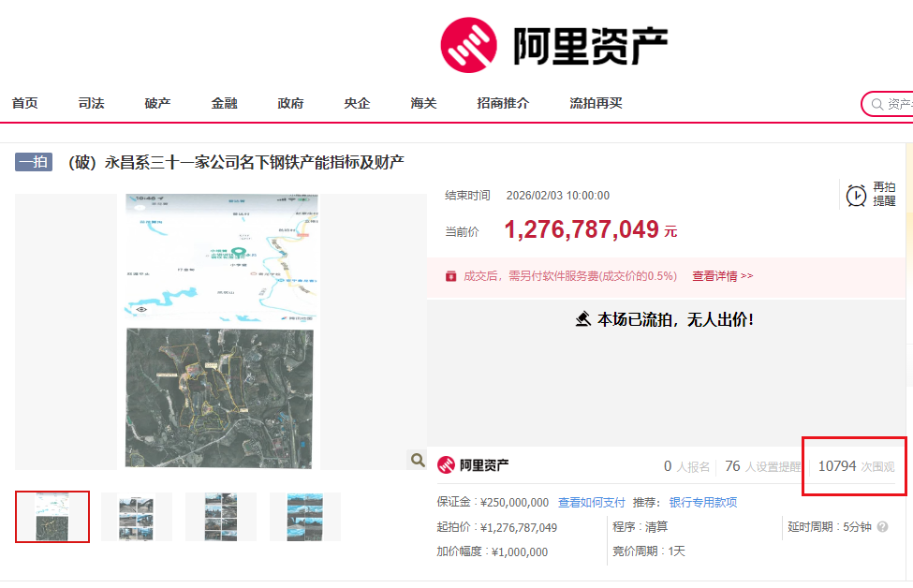Click the 再拍提醒 alarm clock icon
The height and width of the screenshot is (588, 913).
856,195
